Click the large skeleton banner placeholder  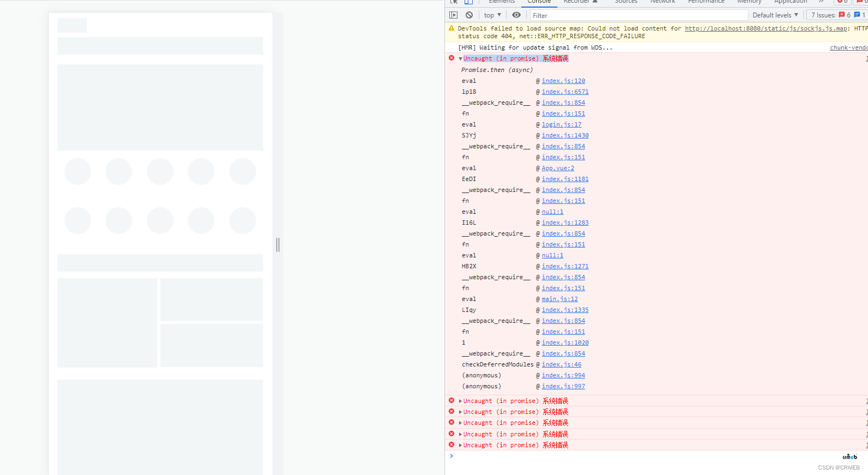click(160, 107)
